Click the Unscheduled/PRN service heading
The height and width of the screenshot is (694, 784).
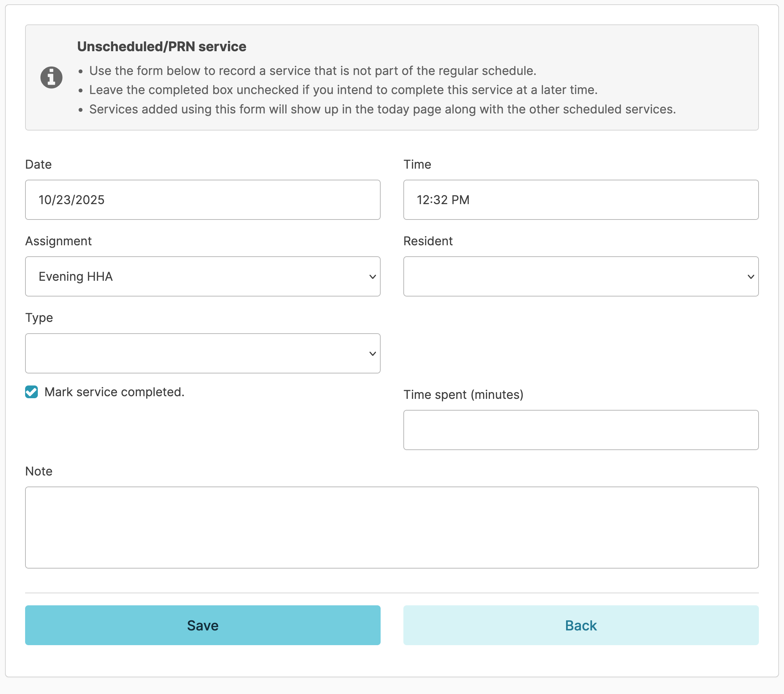(x=161, y=47)
